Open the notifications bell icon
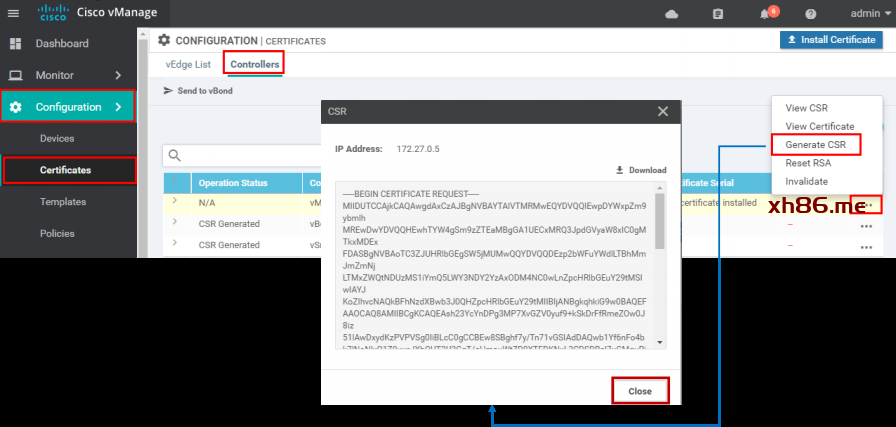The width and height of the screenshot is (896, 427). [x=765, y=14]
